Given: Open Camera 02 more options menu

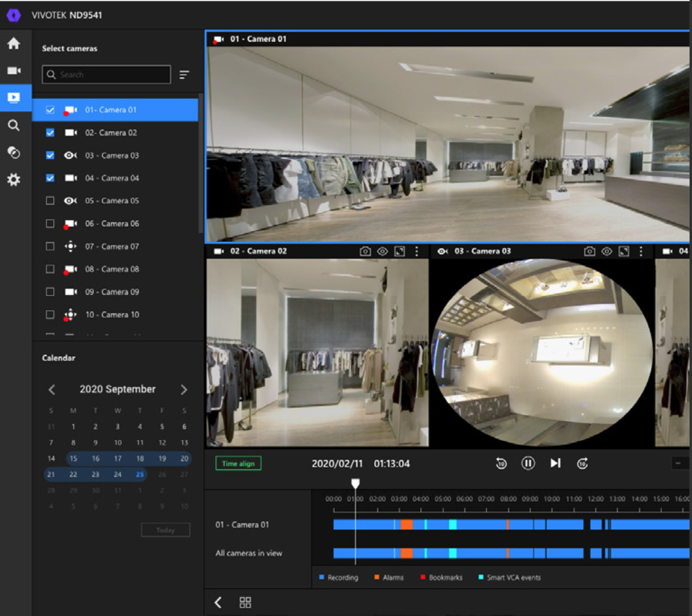Looking at the screenshot, I should [417, 251].
